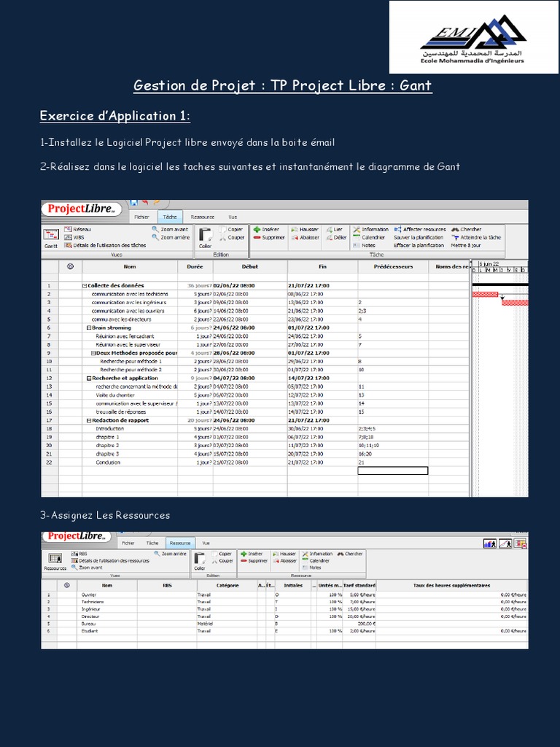560x747 pixels.
Task: Open the Vue tab above task table
Action: pos(233,217)
